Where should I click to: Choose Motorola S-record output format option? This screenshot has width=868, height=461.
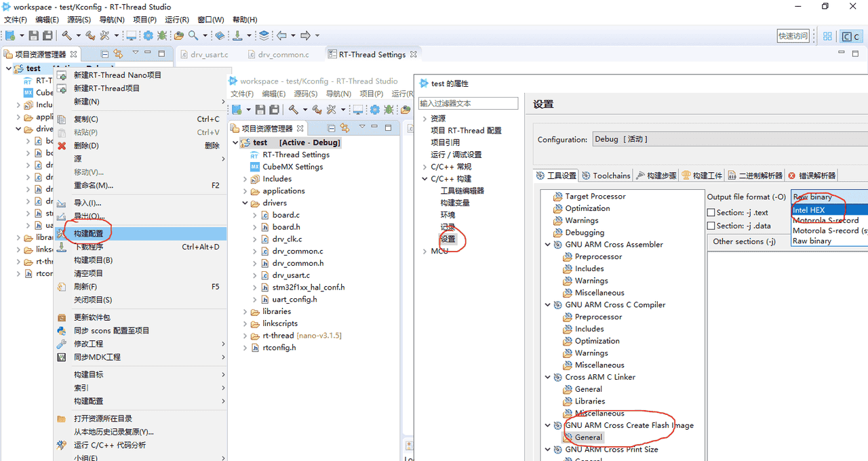[825, 220]
